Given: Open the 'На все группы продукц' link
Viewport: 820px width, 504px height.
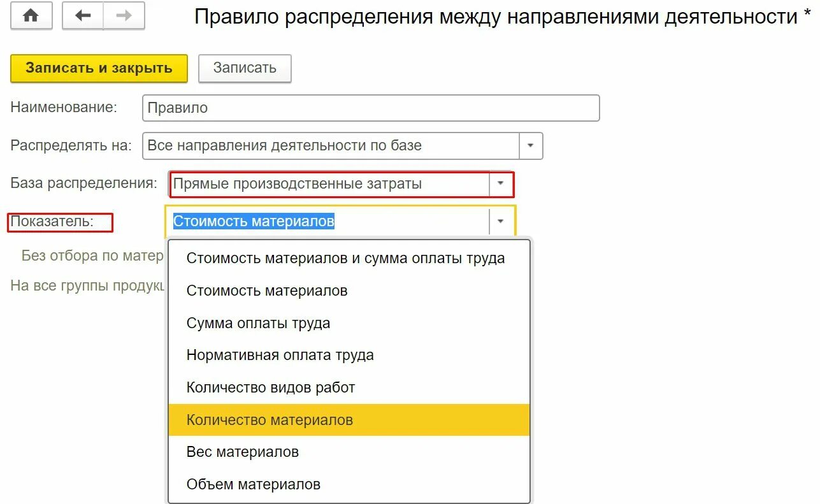Looking at the screenshot, I should [x=87, y=285].
